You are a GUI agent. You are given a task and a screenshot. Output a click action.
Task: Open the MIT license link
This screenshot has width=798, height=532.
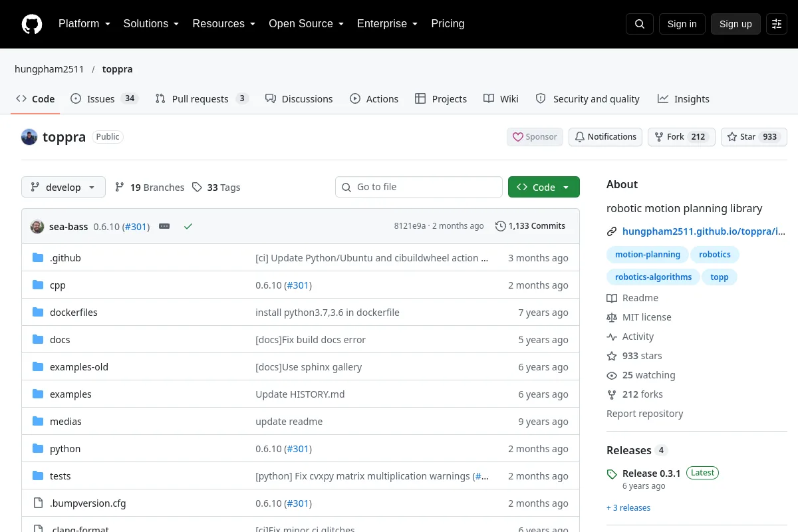coord(639,317)
